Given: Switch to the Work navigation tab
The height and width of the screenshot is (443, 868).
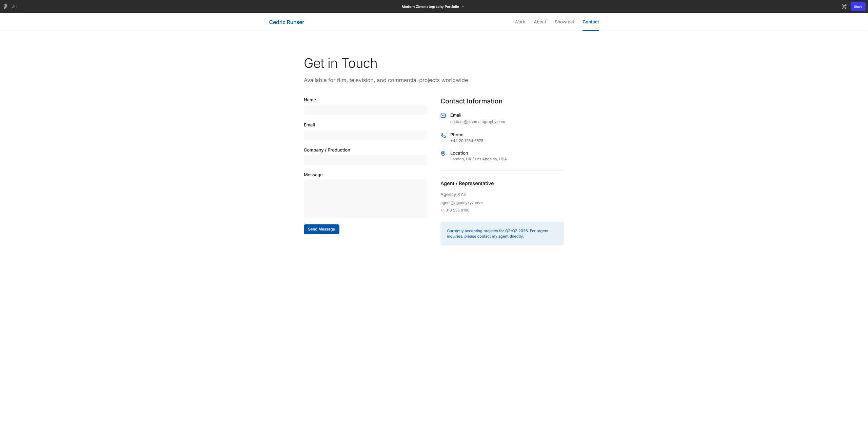Looking at the screenshot, I should point(519,22).
